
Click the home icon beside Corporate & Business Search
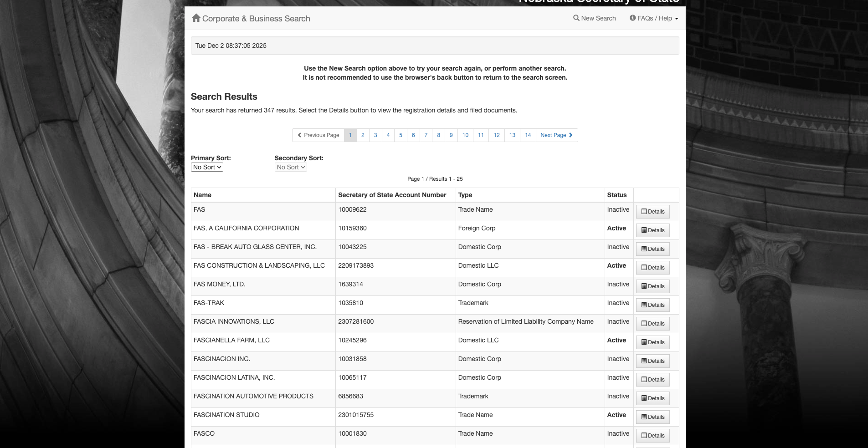[196, 18]
